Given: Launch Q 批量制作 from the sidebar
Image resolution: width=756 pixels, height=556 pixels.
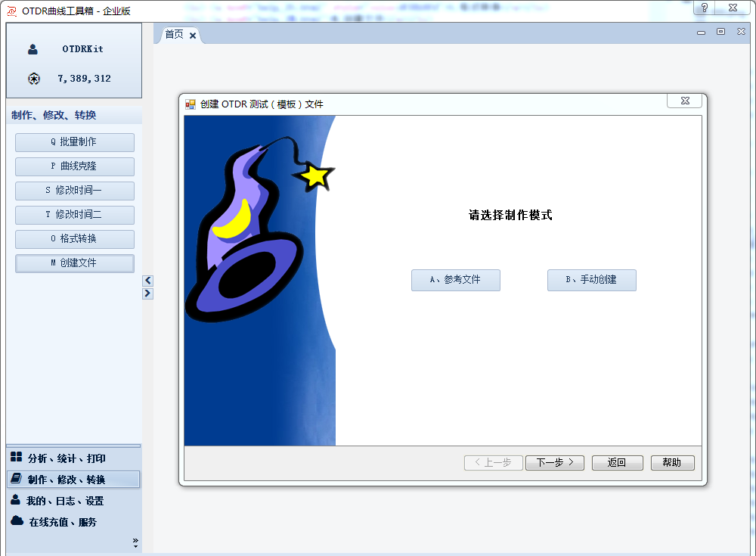Looking at the screenshot, I should pos(74,142).
